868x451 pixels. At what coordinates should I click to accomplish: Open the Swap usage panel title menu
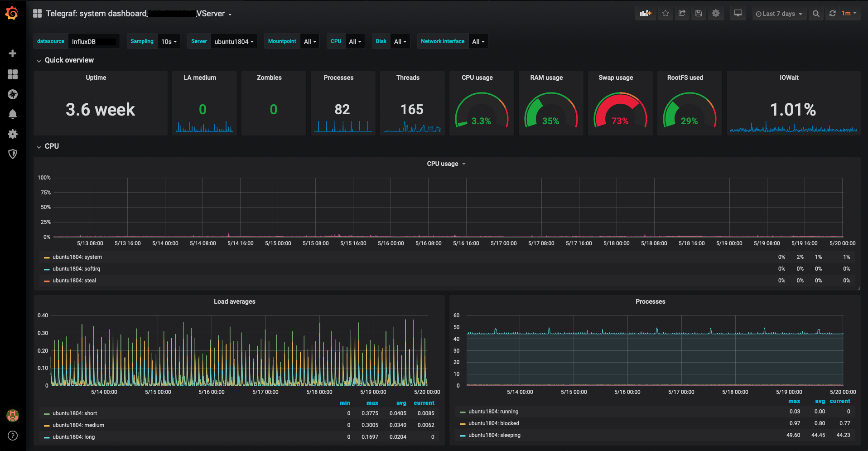click(616, 78)
